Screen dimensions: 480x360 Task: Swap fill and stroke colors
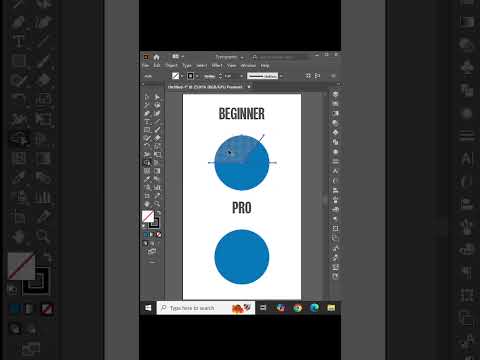tap(159, 213)
